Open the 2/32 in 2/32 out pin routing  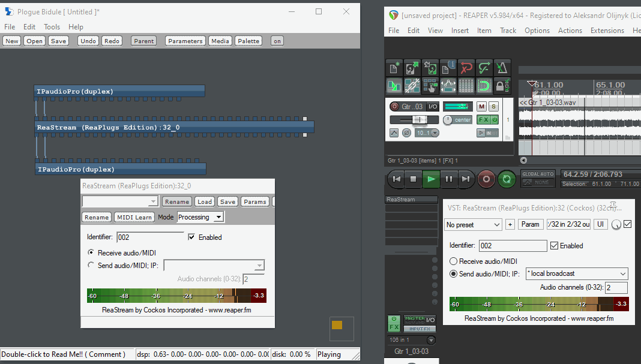pos(568,224)
